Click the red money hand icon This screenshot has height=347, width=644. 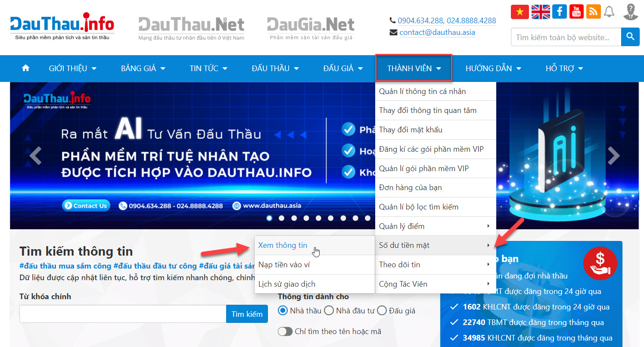(600, 263)
